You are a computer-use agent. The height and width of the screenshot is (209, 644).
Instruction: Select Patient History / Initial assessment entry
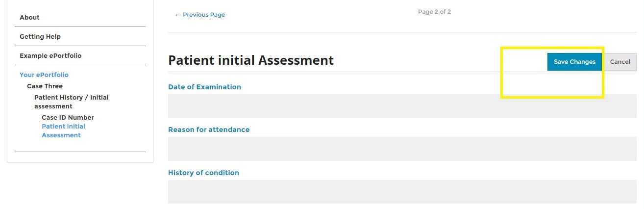pos(71,102)
